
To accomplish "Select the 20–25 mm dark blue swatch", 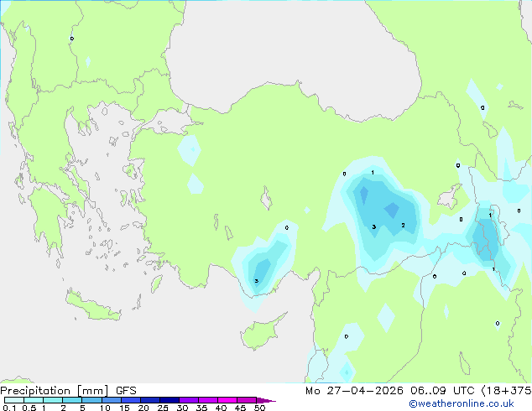I will pyautogui.click(x=149, y=400).
